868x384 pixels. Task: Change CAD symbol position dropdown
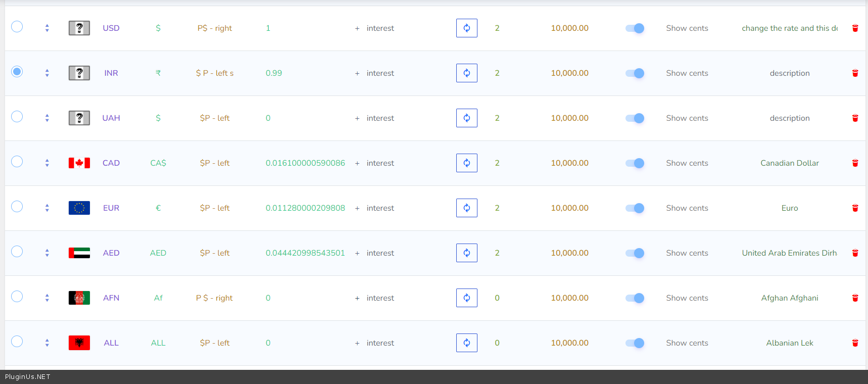[215, 163]
